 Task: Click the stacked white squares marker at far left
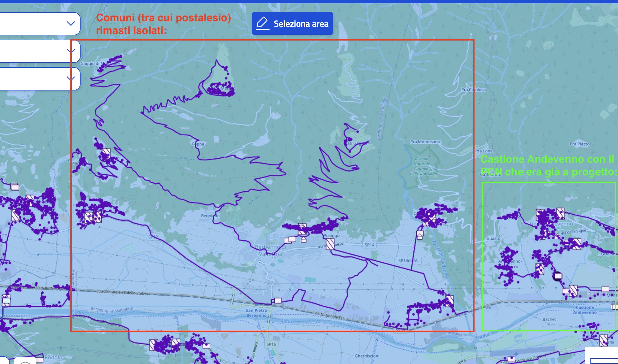tap(15, 187)
